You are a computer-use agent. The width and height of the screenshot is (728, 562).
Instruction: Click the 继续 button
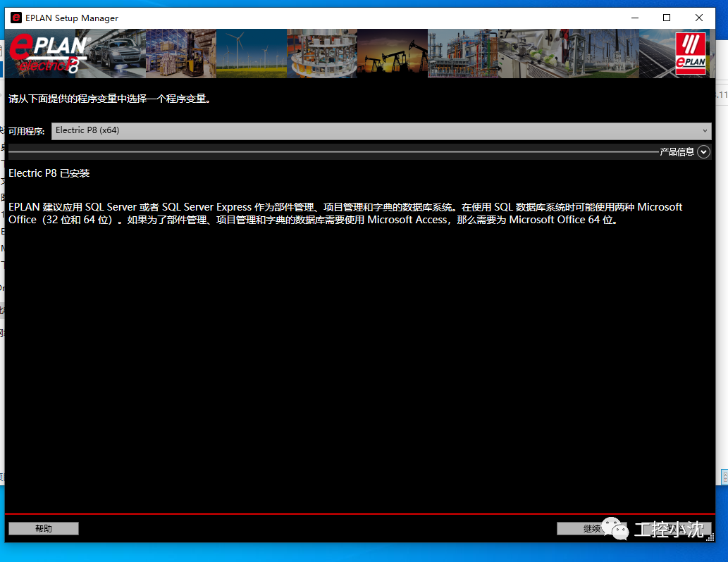(592, 528)
